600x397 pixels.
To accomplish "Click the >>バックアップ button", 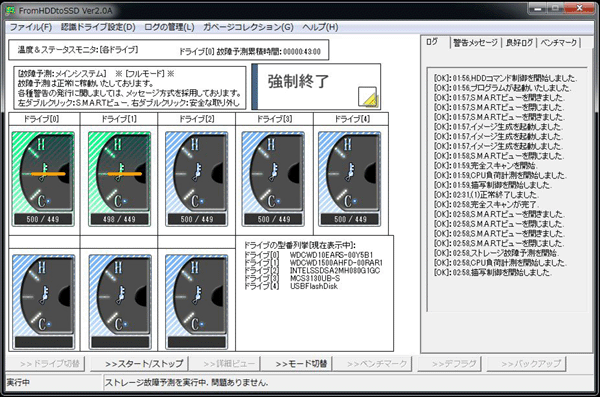I will (x=527, y=363).
